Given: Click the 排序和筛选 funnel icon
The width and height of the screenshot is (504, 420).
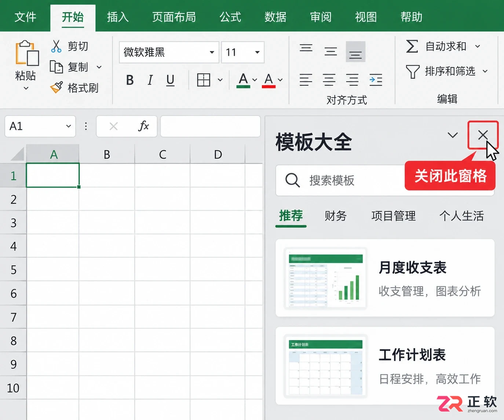Looking at the screenshot, I should click(413, 71).
